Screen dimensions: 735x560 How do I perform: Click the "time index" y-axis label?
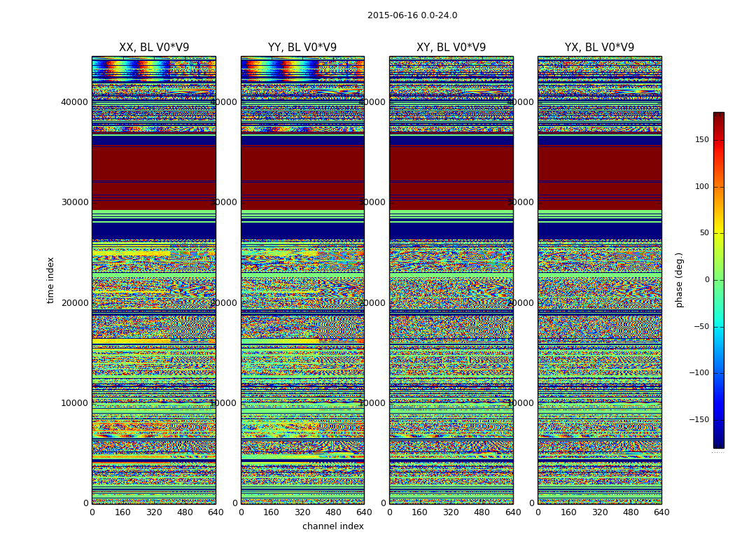[x=50, y=280]
